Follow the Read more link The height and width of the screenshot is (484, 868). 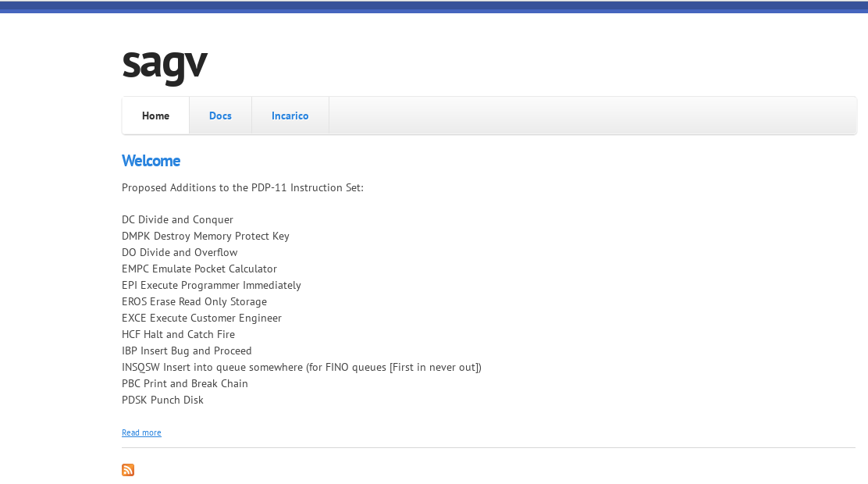[141, 432]
